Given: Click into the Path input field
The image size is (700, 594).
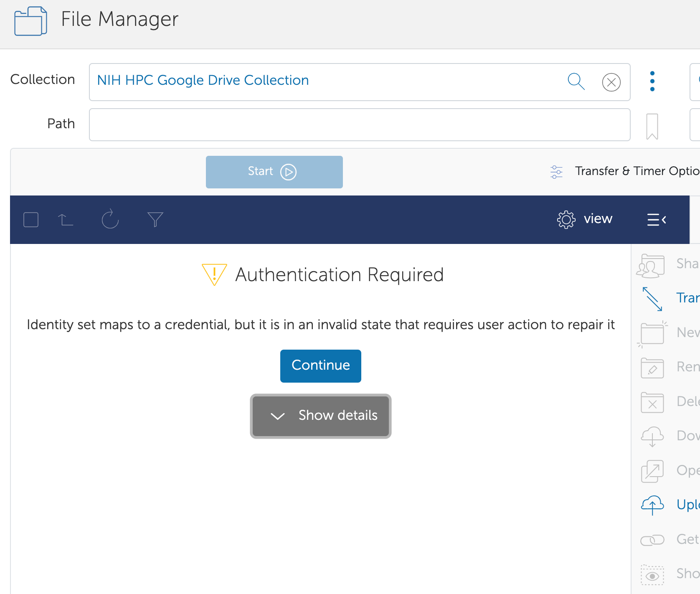Looking at the screenshot, I should click(x=359, y=125).
